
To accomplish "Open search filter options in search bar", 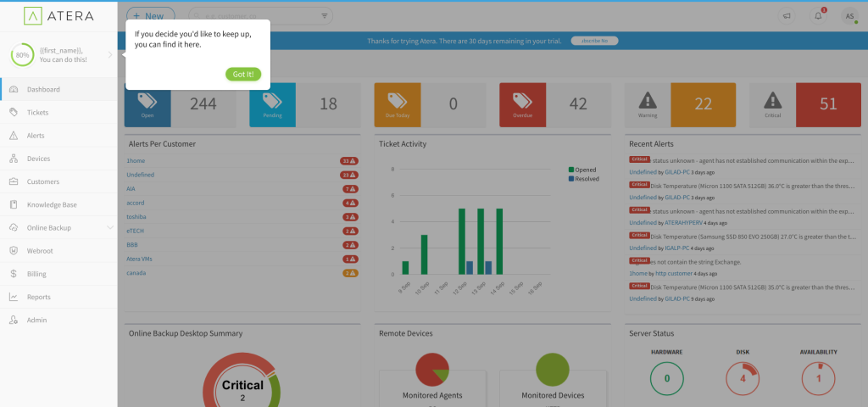I will 325,16.
